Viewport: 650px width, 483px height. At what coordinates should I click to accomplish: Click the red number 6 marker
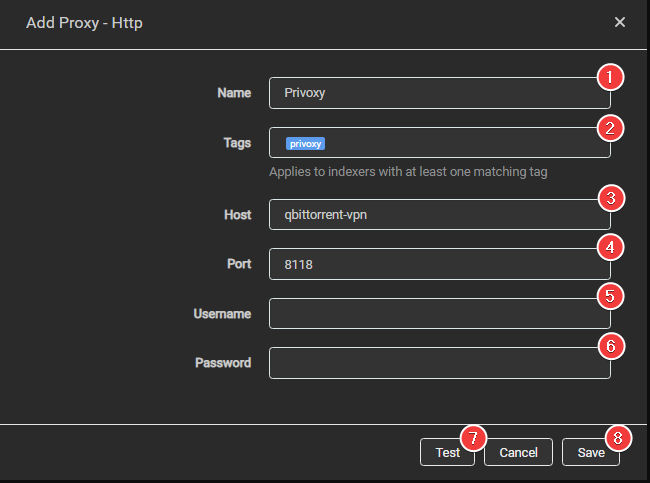(610, 346)
